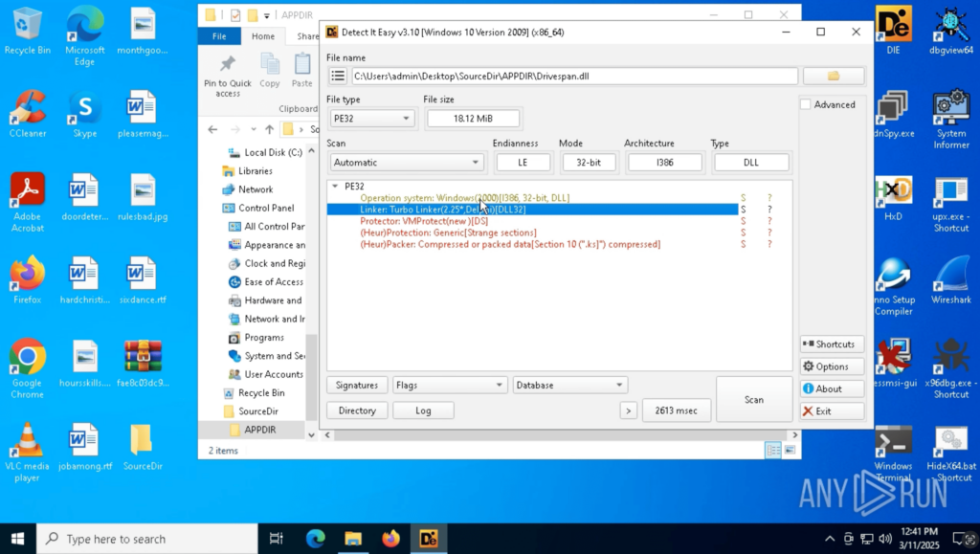The height and width of the screenshot is (554, 980).
Task: Open Microsoft Edge in taskbar
Action: tap(316, 539)
